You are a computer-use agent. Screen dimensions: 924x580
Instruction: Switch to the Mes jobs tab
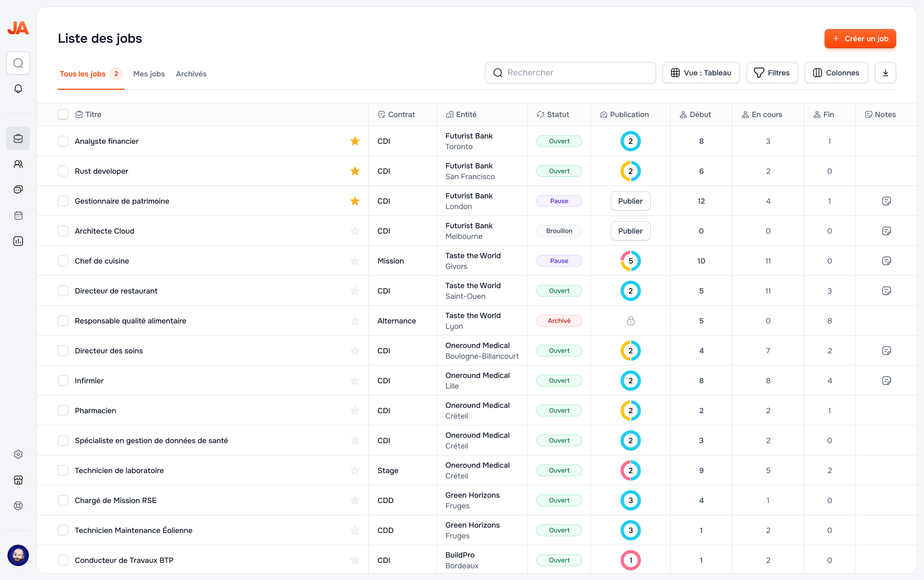point(149,74)
